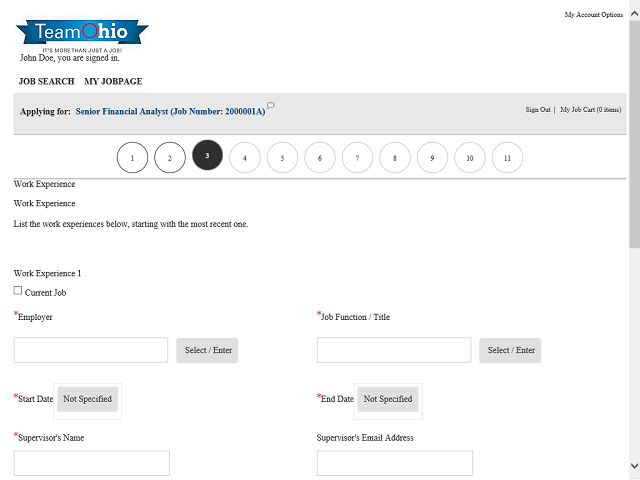Click 'List the work experiences below' text
Image resolution: width=640 pixels, height=480 pixels.
click(131, 224)
